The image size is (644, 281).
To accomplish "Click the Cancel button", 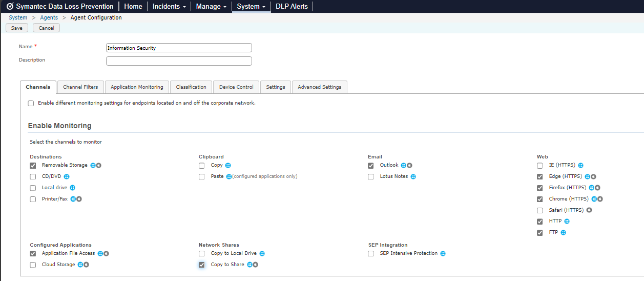I will point(46,28).
